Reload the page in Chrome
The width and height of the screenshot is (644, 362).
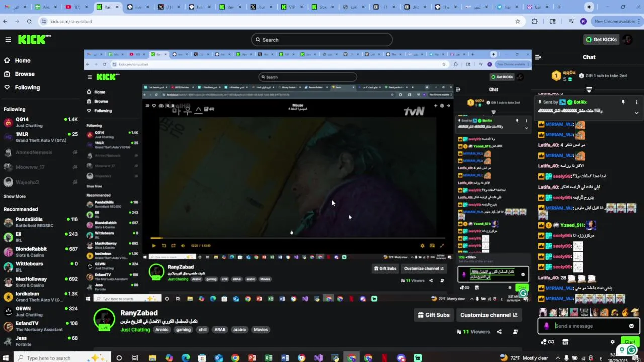click(29, 21)
